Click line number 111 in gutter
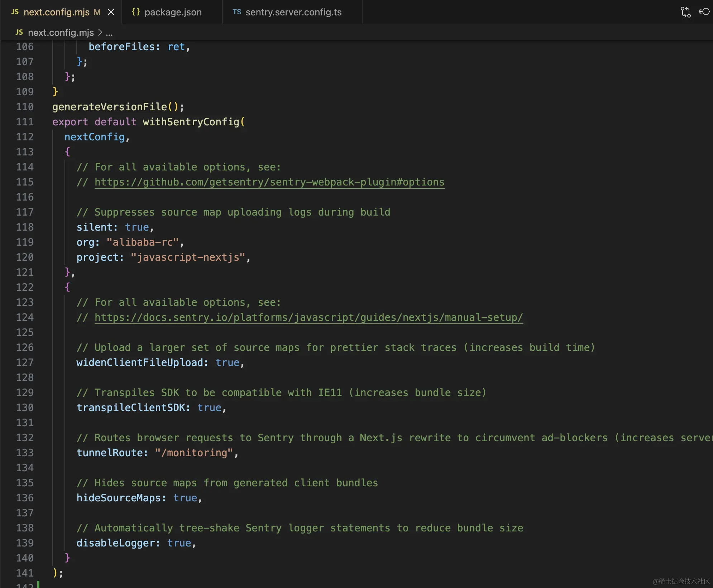Viewport: 713px width, 588px height. (25, 122)
